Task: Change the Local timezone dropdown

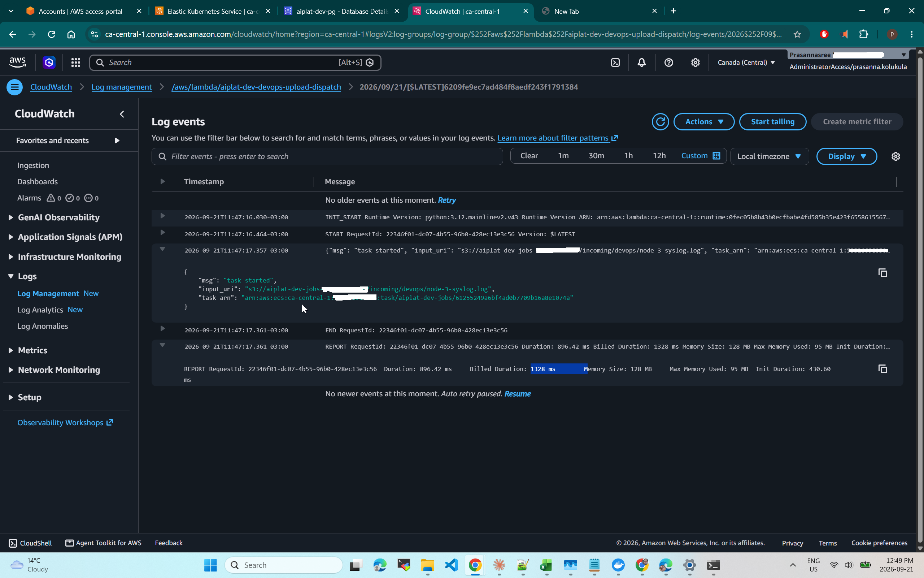Action: pyautogui.click(x=770, y=156)
